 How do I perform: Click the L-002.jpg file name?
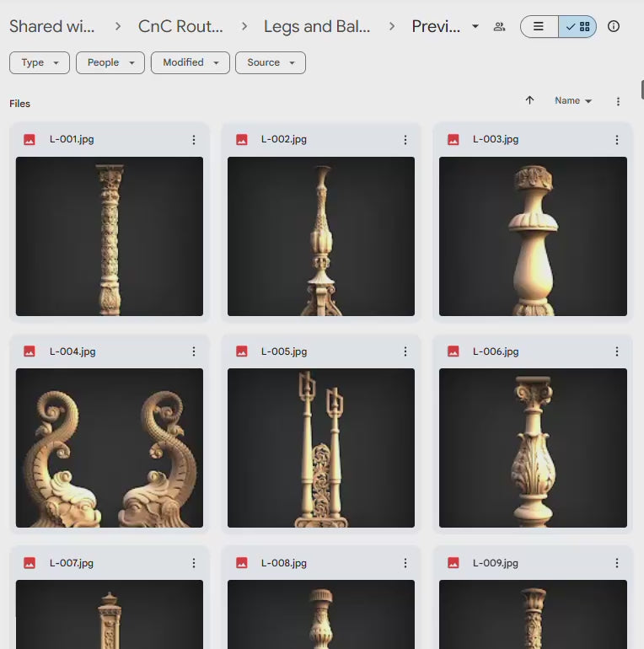click(284, 139)
